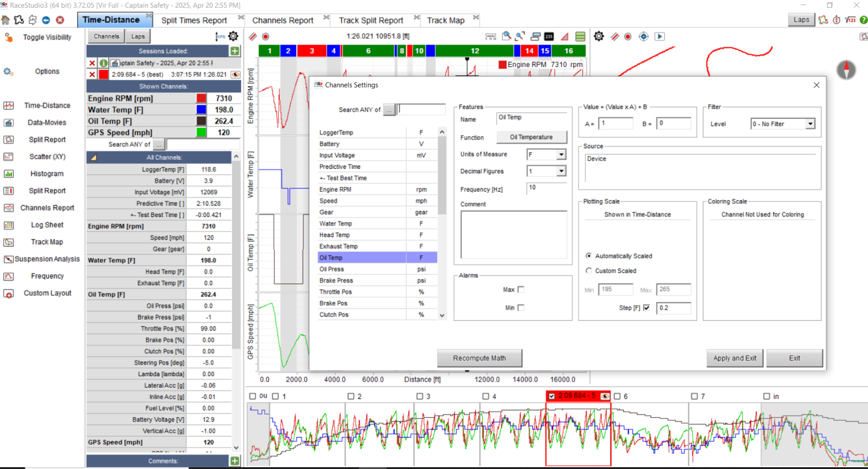Screen dimensions: 868x469
Task: Click the blue target crosshair icon on track map
Action: point(644,36)
